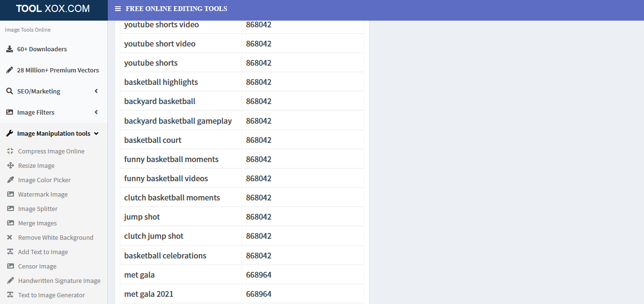The width and height of the screenshot is (644, 304).
Task: Select the 'clutch jump shot' cell
Action: pos(181,236)
